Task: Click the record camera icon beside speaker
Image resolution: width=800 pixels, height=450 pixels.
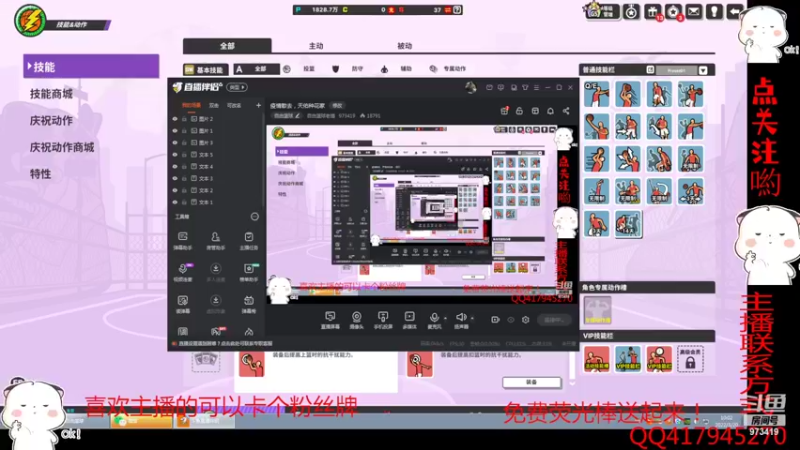Action: tap(495, 320)
